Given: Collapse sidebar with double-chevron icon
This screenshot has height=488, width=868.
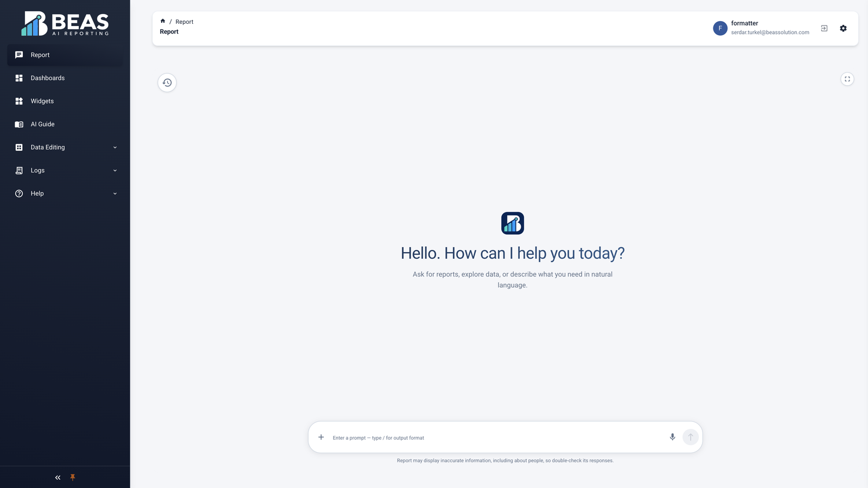Looking at the screenshot, I should pyautogui.click(x=58, y=478).
